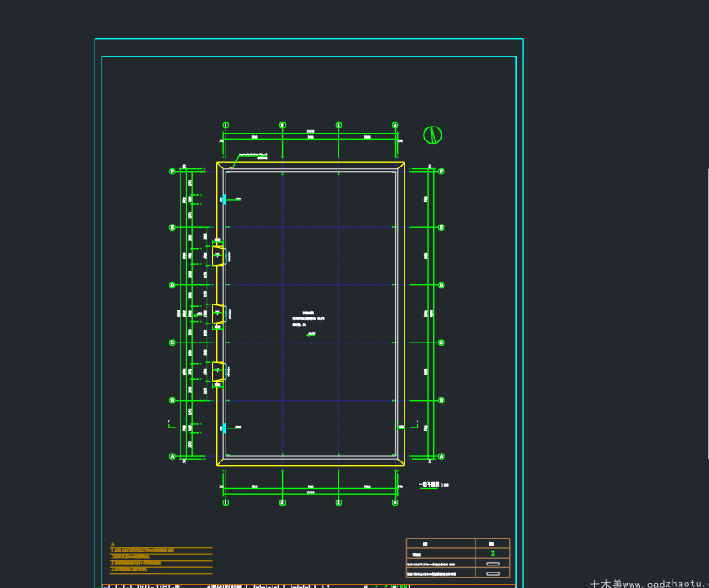Click grid bubble 3 above the plan
This screenshot has height=588, width=709.
(x=338, y=125)
